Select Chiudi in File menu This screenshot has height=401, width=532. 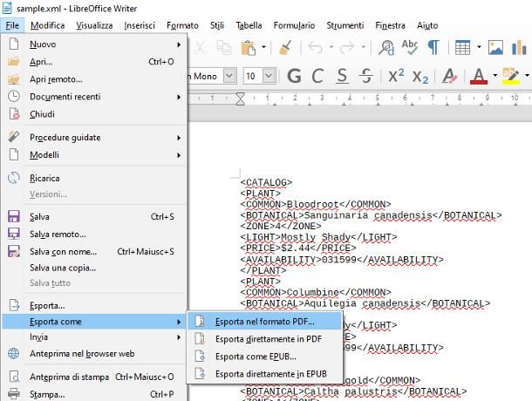click(94, 114)
